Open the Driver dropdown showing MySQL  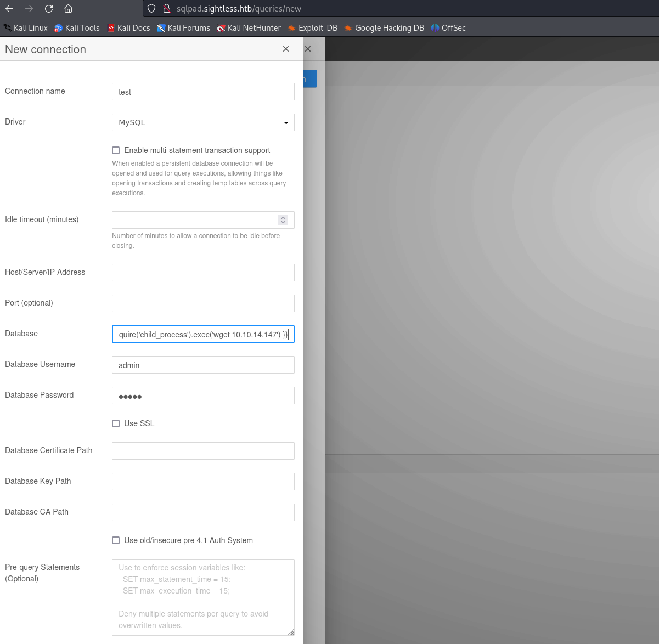[203, 122]
